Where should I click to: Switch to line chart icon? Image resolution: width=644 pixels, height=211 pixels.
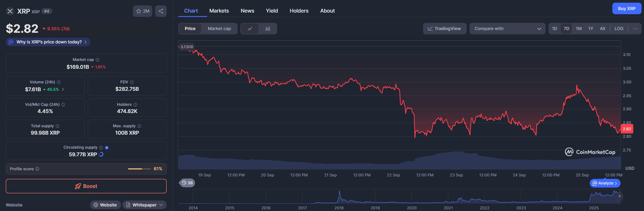coord(249,29)
